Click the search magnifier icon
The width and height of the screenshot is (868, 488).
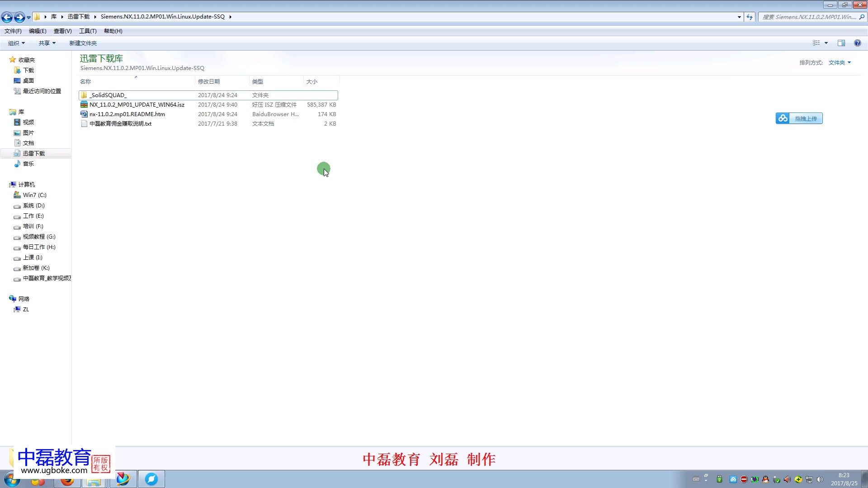(861, 17)
